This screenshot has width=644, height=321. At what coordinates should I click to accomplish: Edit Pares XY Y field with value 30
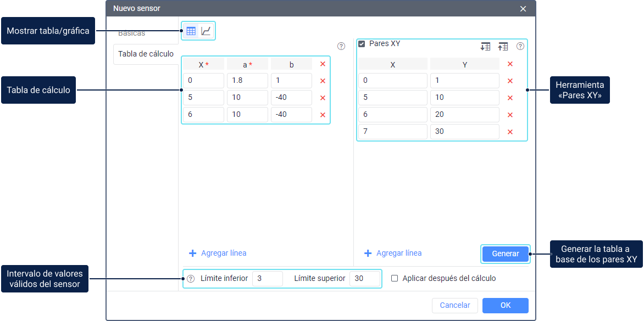click(x=464, y=132)
